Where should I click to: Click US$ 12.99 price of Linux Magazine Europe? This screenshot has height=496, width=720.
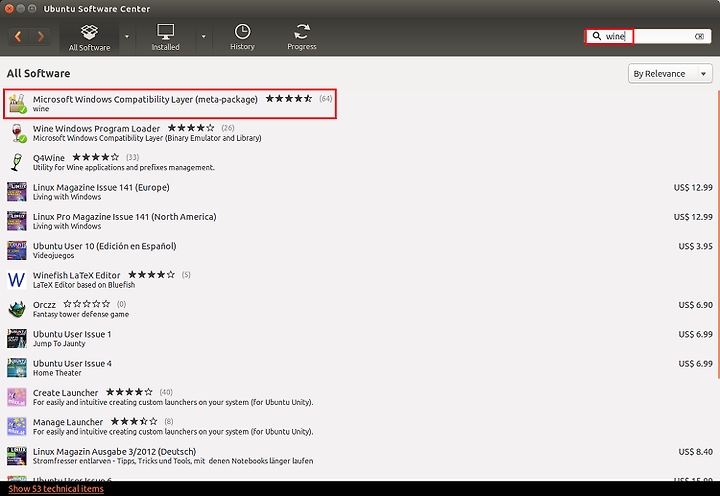pos(693,187)
